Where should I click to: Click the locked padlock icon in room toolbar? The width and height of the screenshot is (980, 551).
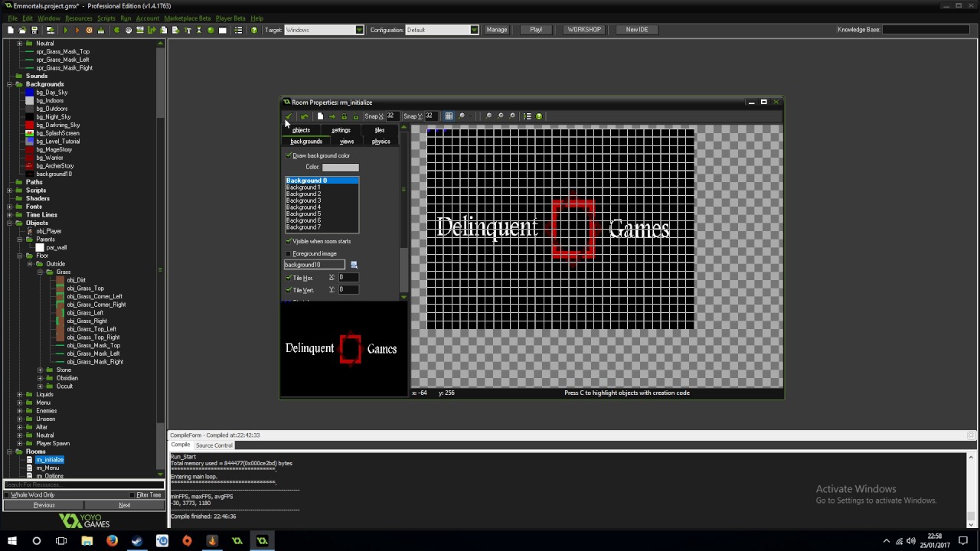[344, 116]
